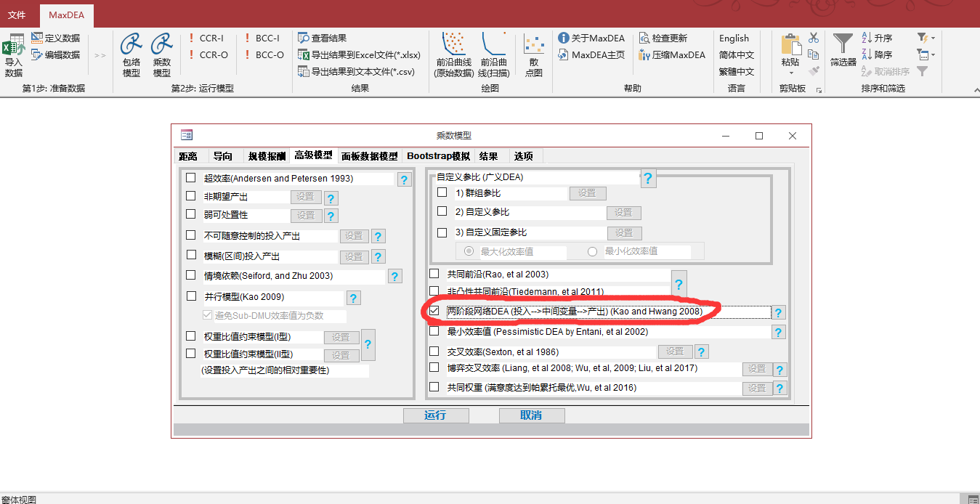The height and width of the screenshot is (504, 980).
Task: Sort descending (降序)
Action: tap(877, 54)
